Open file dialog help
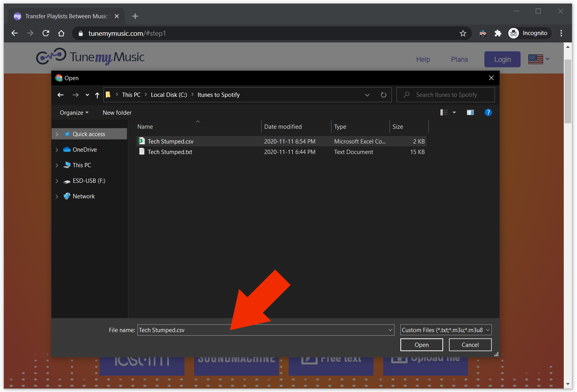The width and height of the screenshot is (577, 392). pyautogui.click(x=488, y=112)
